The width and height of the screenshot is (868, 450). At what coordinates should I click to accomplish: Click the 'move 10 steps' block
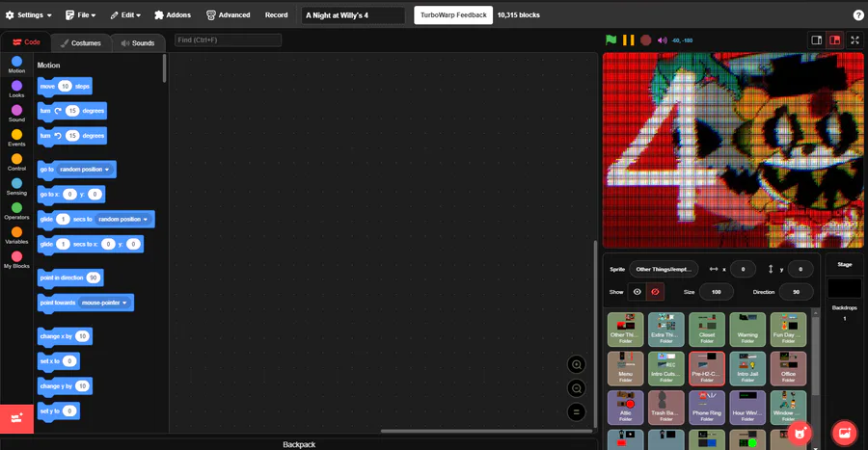click(65, 86)
